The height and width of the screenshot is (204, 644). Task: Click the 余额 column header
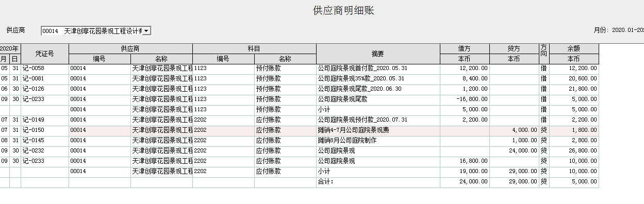pyautogui.click(x=574, y=49)
